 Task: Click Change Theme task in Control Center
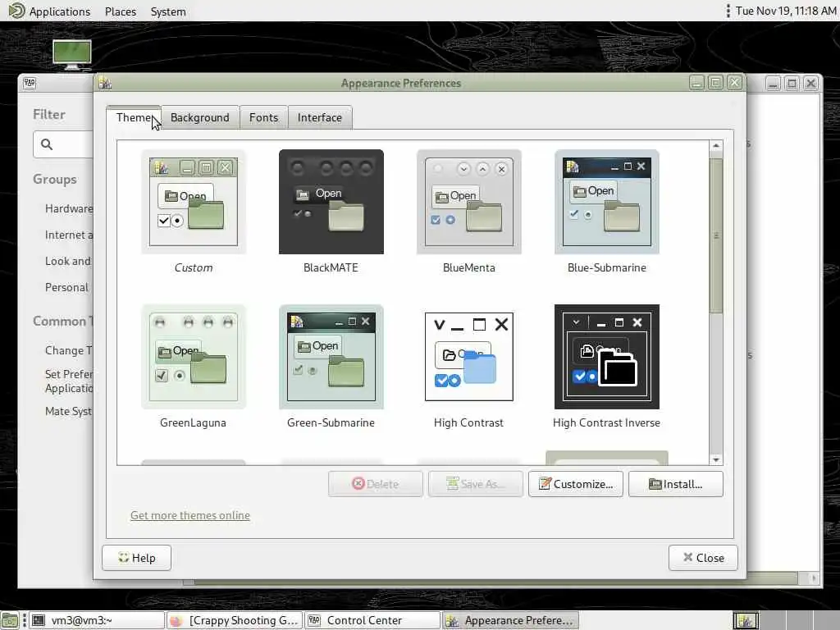coord(69,350)
